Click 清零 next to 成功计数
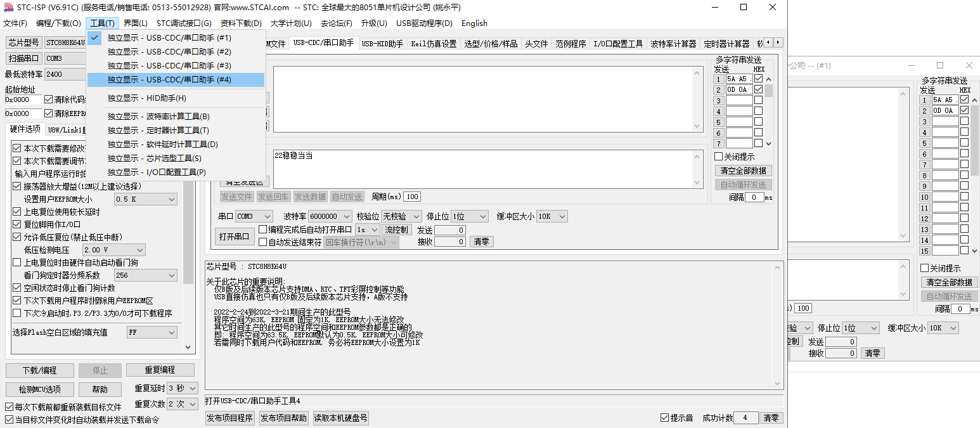This screenshot has width=980, height=428. pos(771,418)
